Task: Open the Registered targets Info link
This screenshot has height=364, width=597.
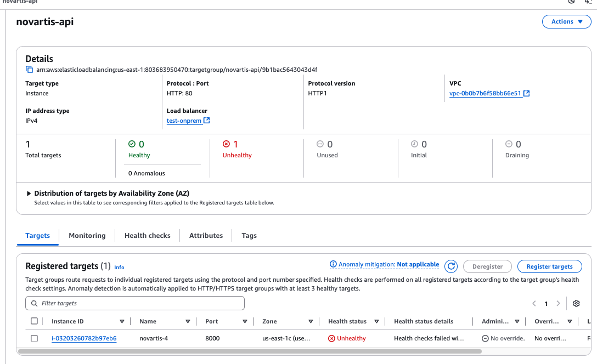Action: tap(119, 268)
